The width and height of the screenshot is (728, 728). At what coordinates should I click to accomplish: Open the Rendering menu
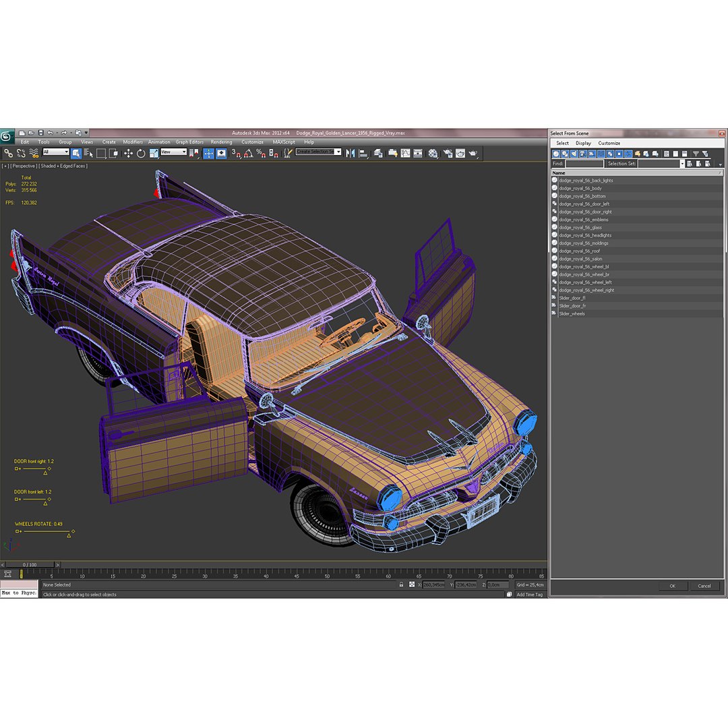pyautogui.click(x=222, y=142)
